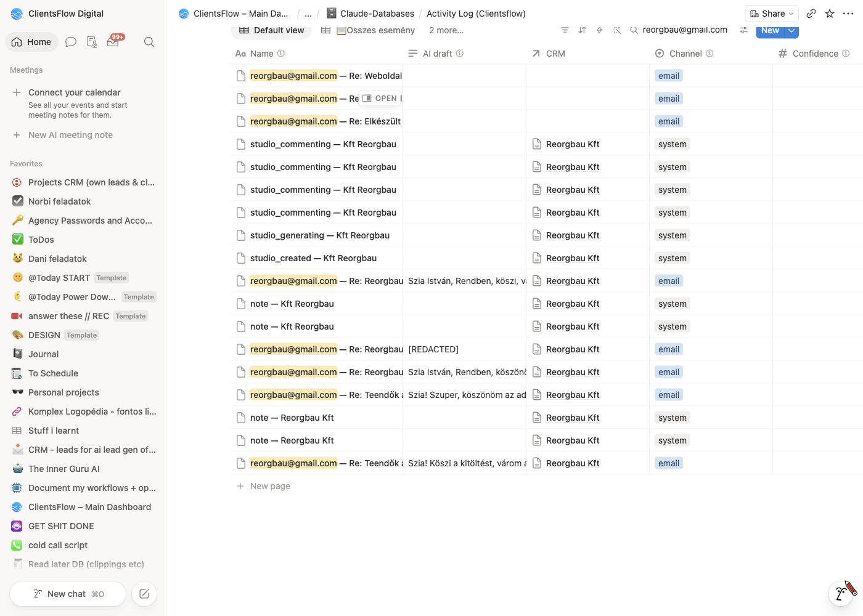Open Reorgbau Kft link in studio_generating row
Screen dimensions: 863x616
(573, 235)
